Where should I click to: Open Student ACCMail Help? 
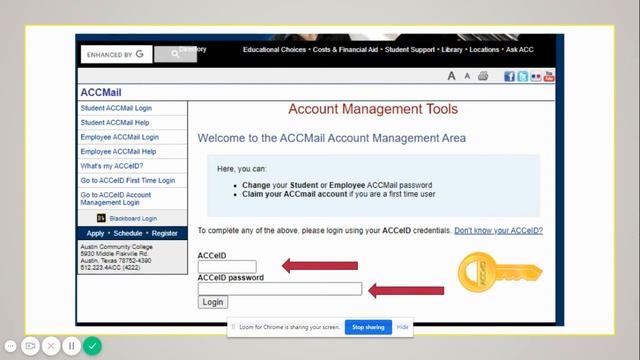(115, 122)
